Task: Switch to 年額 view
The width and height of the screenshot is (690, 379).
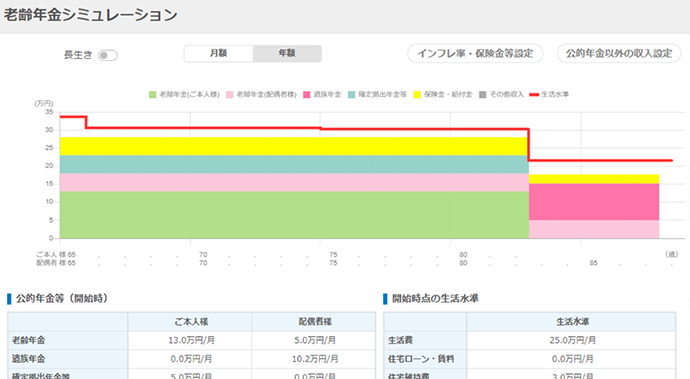Action: [x=287, y=53]
